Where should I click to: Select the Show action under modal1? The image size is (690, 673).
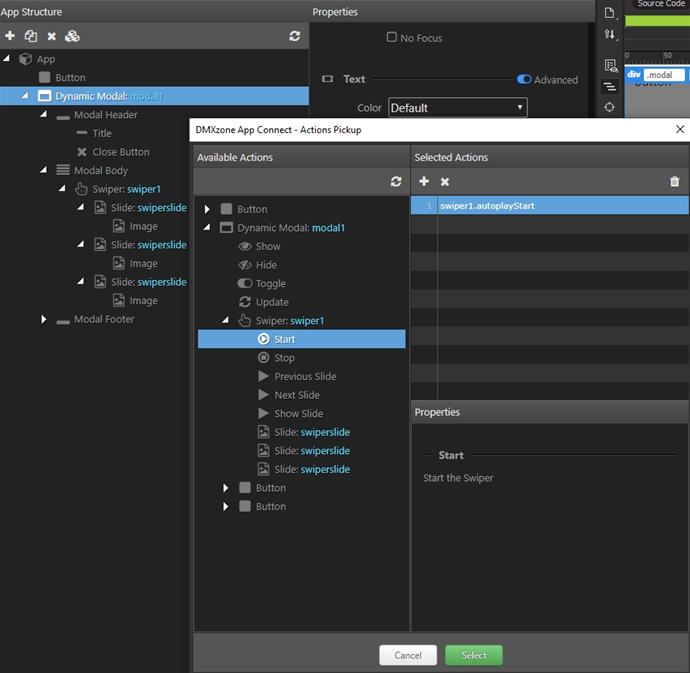(259, 246)
